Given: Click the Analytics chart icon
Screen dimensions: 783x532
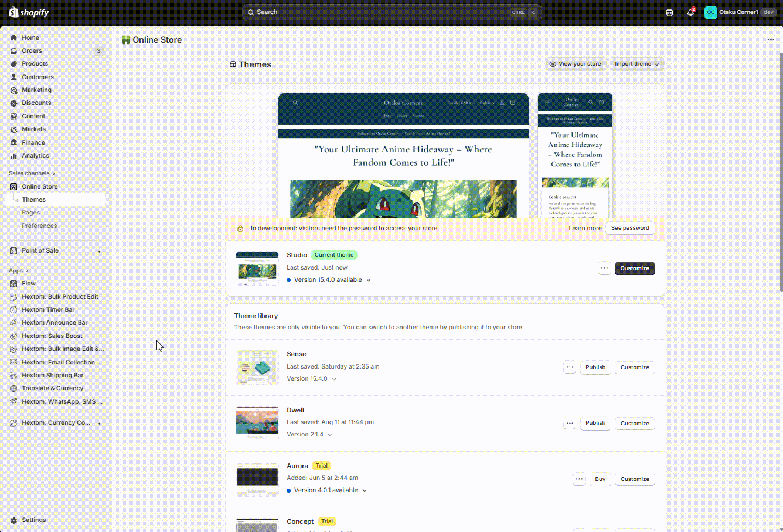Looking at the screenshot, I should click(x=13, y=155).
